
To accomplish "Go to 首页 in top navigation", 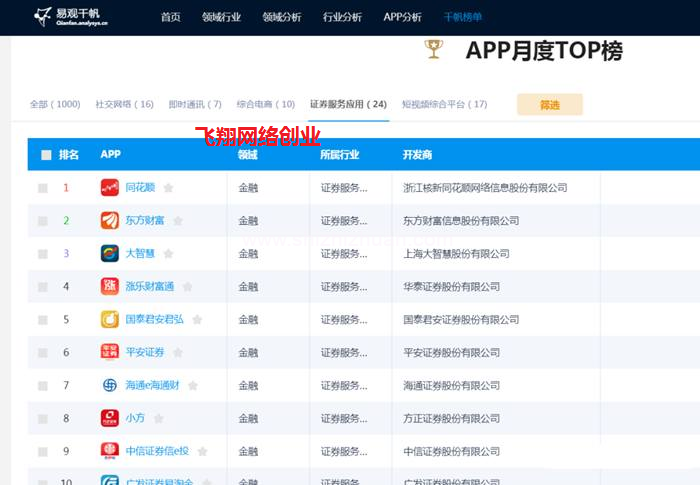I will coord(171,17).
